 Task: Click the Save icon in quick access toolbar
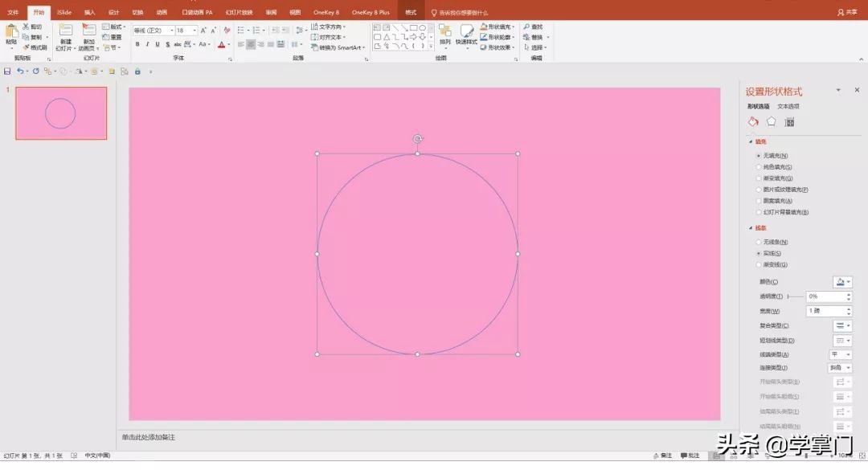point(7,72)
